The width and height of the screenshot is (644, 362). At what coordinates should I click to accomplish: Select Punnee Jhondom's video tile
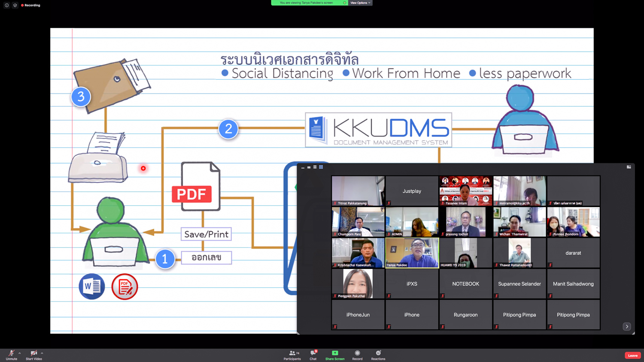[x=574, y=222]
